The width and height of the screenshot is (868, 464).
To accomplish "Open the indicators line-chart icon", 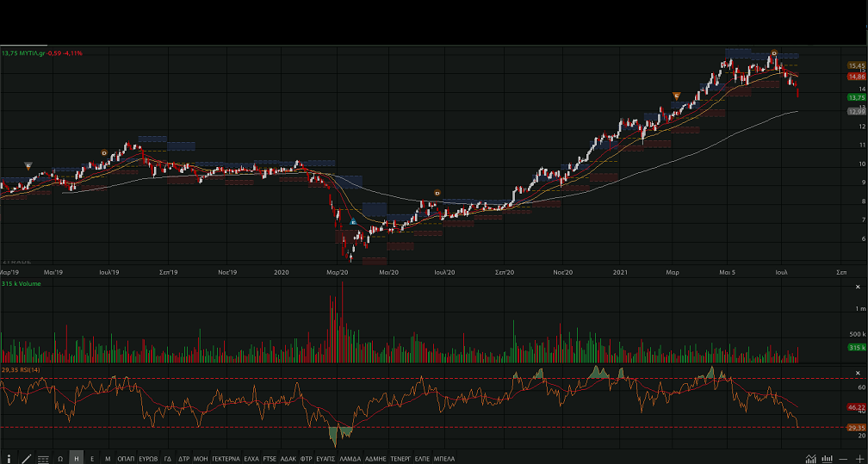I will [x=810, y=458].
